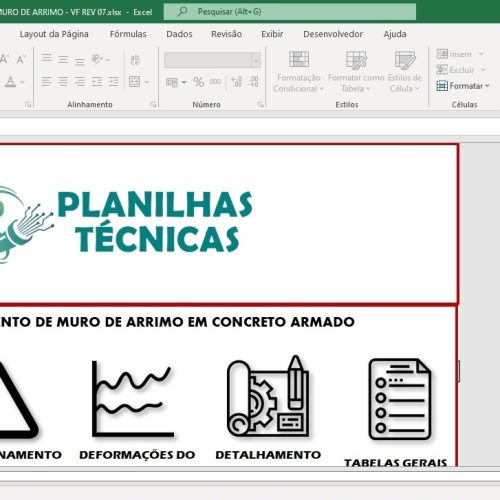Toggle align text left

click(x=47, y=82)
